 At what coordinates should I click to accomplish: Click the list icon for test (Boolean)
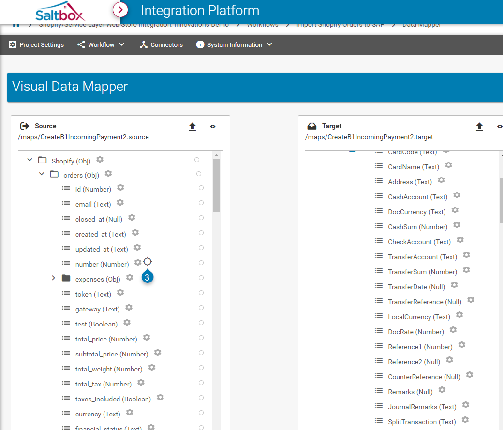click(66, 323)
